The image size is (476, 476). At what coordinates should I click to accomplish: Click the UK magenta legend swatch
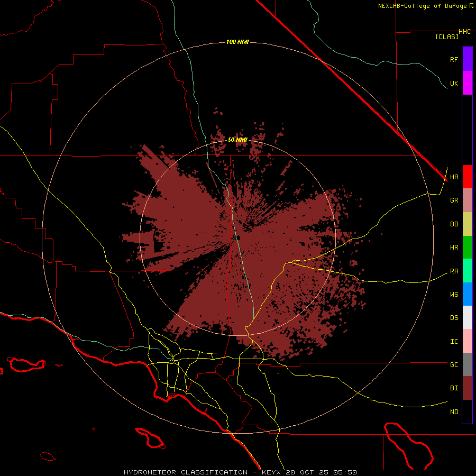tap(467, 83)
